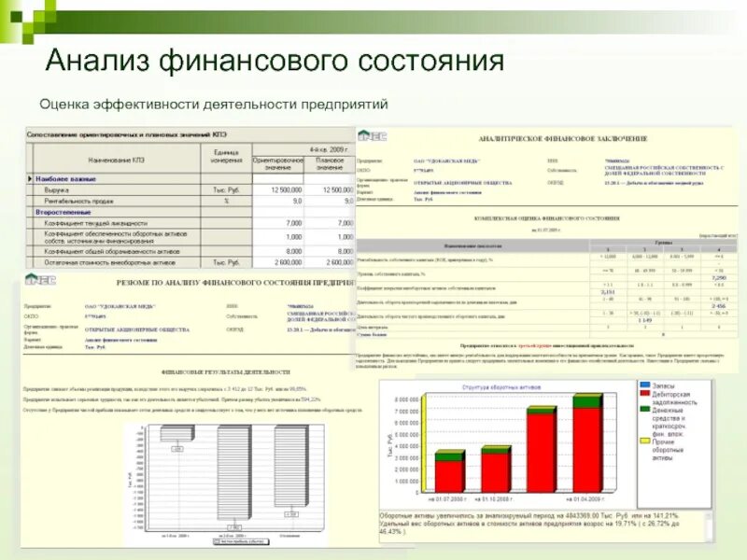Screen dimensions: 747x560
Task: Click the tallest bar for 01.04.2009
Action: pos(587,443)
